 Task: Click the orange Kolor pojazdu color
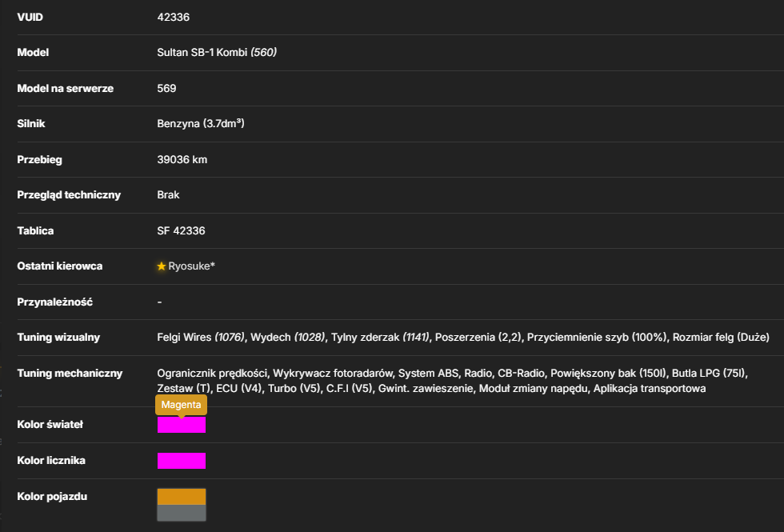[182, 497]
